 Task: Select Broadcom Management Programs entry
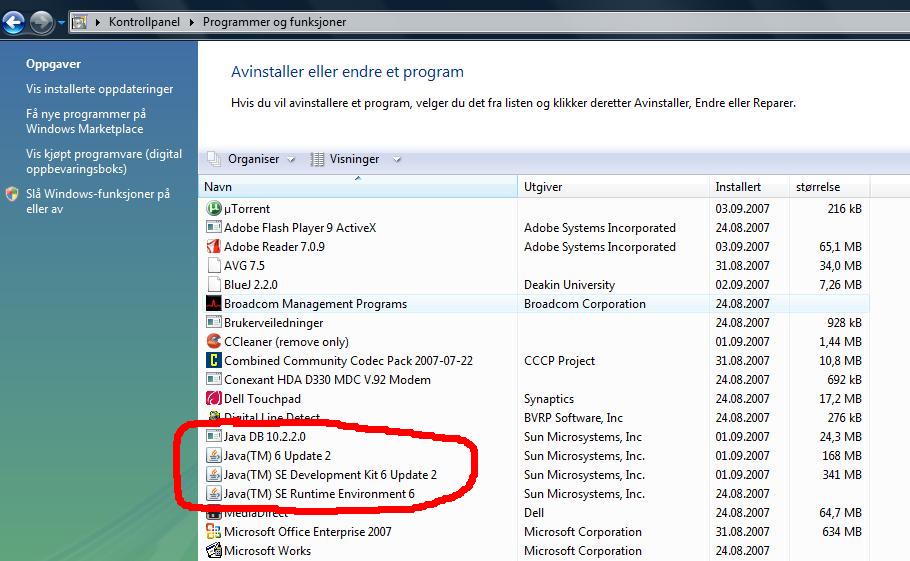point(315,303)
